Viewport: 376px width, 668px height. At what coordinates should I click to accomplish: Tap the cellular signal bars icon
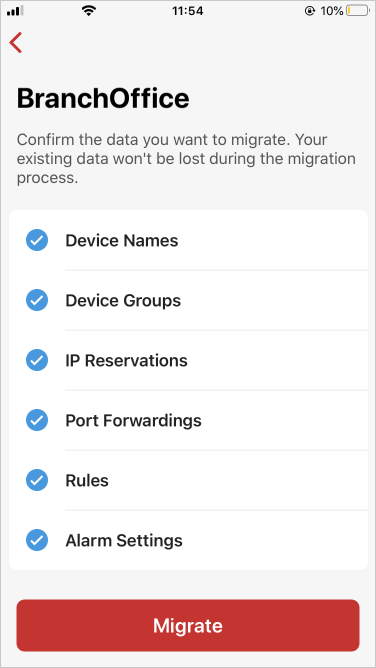[x=15, y=11]
